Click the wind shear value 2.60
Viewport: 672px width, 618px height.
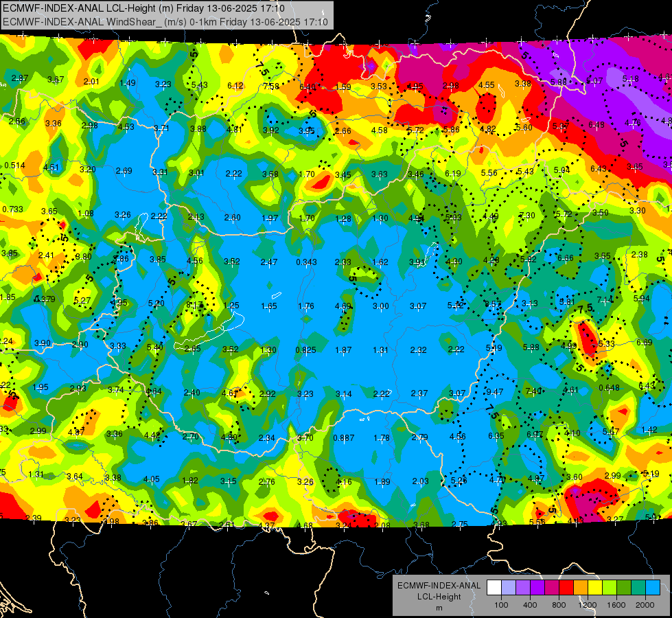coord(232,218)
